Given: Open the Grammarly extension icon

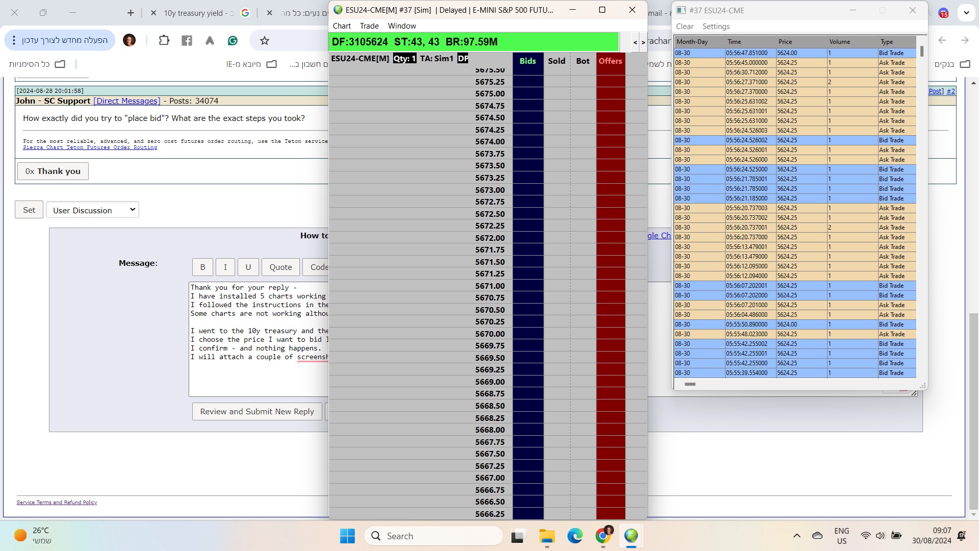Looking at the screenshot, I should click(x=233, y=40).
